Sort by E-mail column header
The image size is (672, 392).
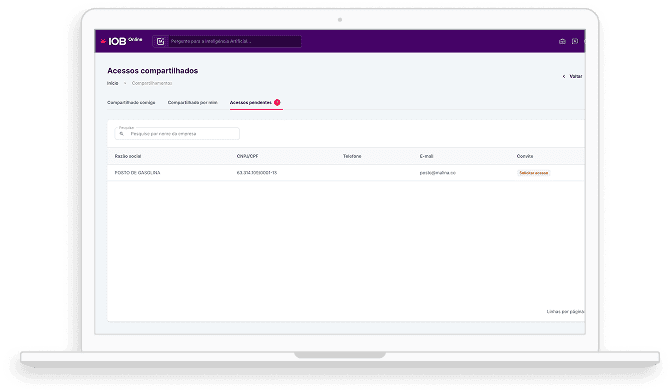[426, 156]
